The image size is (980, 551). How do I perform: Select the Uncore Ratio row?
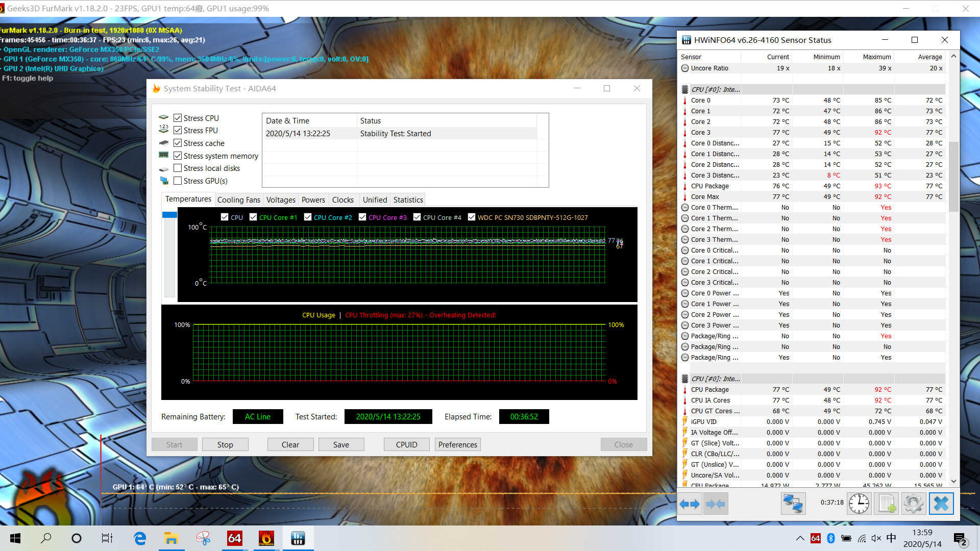813,68
